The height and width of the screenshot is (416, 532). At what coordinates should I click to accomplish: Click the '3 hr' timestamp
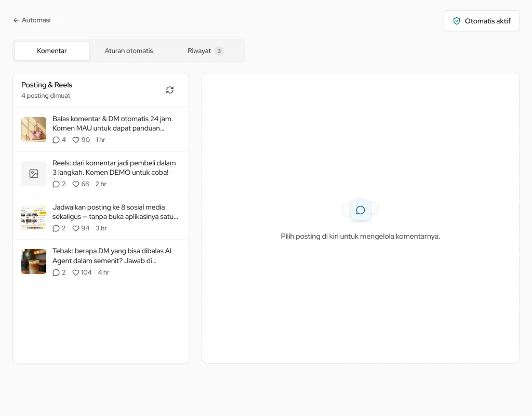(101, 228)
